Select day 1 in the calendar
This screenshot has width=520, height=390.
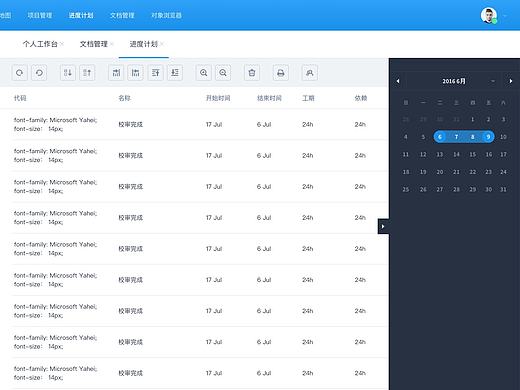coord(472,119)
